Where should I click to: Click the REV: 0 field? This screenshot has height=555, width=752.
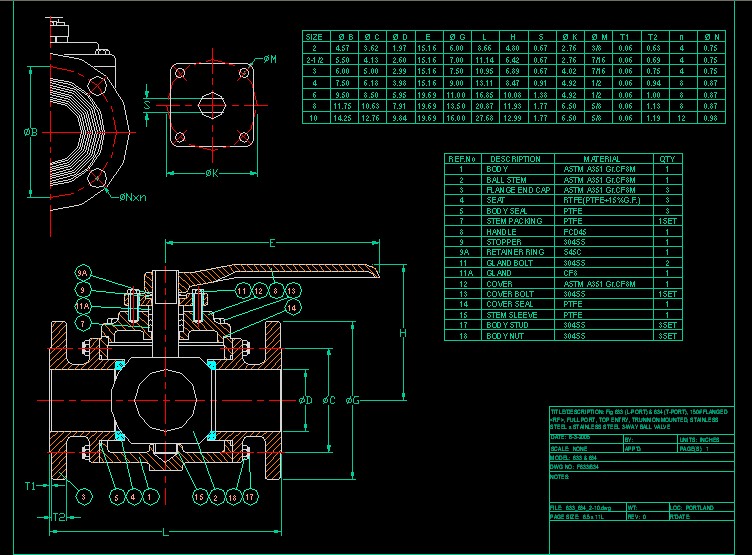tap(647, 516)
